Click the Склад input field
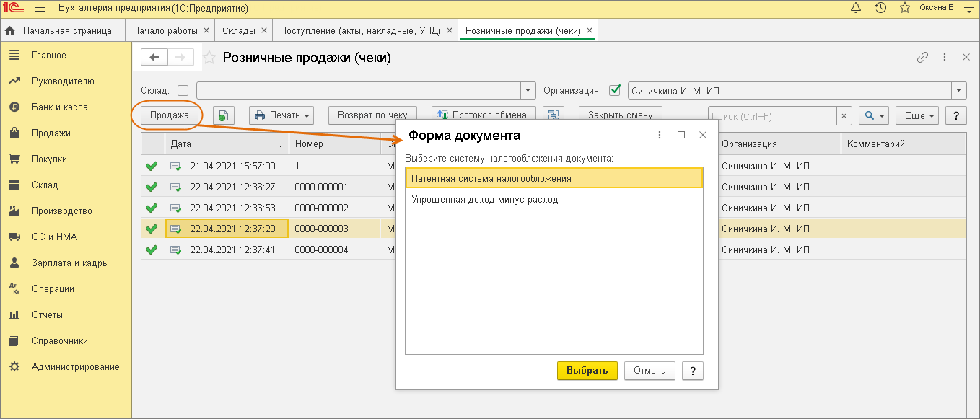Image resolution: width=980 pixels, height=419 pixels. [x=359, y=91]
